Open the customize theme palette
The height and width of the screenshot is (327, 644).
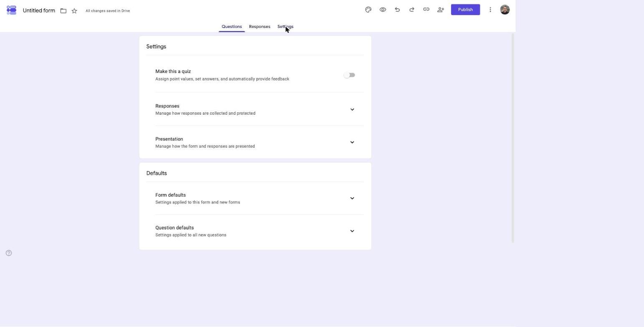pyautogui.click(x=368, y=10)
